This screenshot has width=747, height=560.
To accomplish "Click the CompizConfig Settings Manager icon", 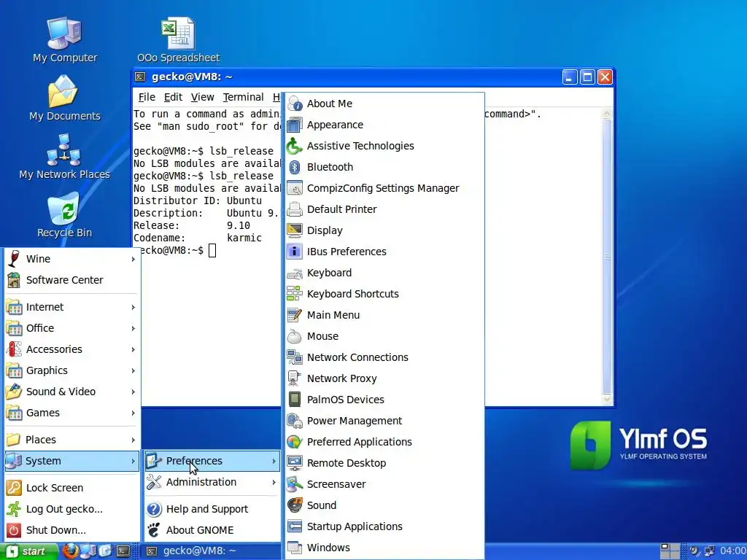I will tap(295, 188).
